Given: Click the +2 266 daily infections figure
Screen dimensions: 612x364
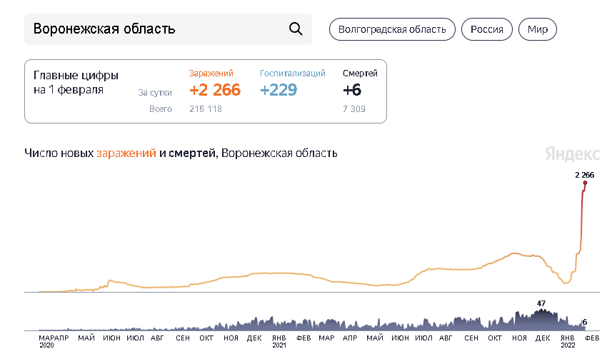Looking at the screenshot, I should pyautogui.click(x=215, y=90).
